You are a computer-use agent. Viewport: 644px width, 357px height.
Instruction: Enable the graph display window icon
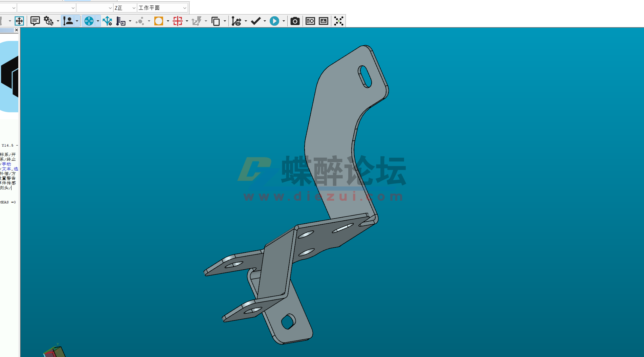[x=323, y=21]
